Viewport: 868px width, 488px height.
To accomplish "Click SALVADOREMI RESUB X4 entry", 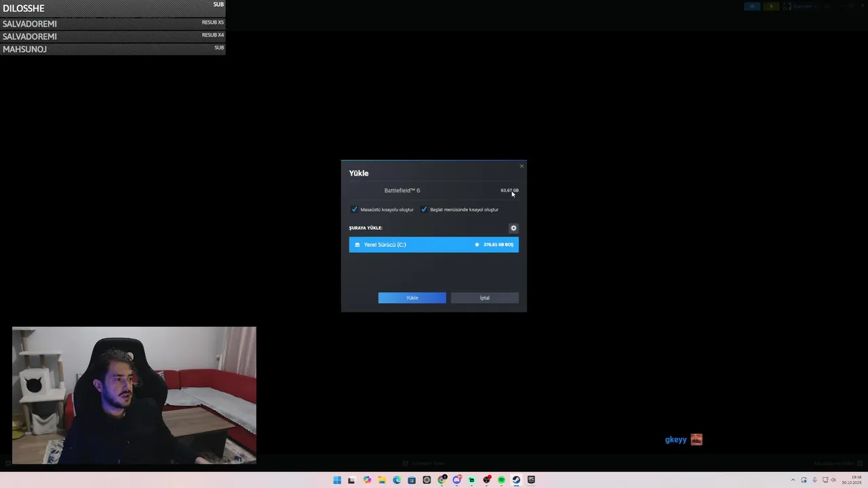I will point(113,37).
